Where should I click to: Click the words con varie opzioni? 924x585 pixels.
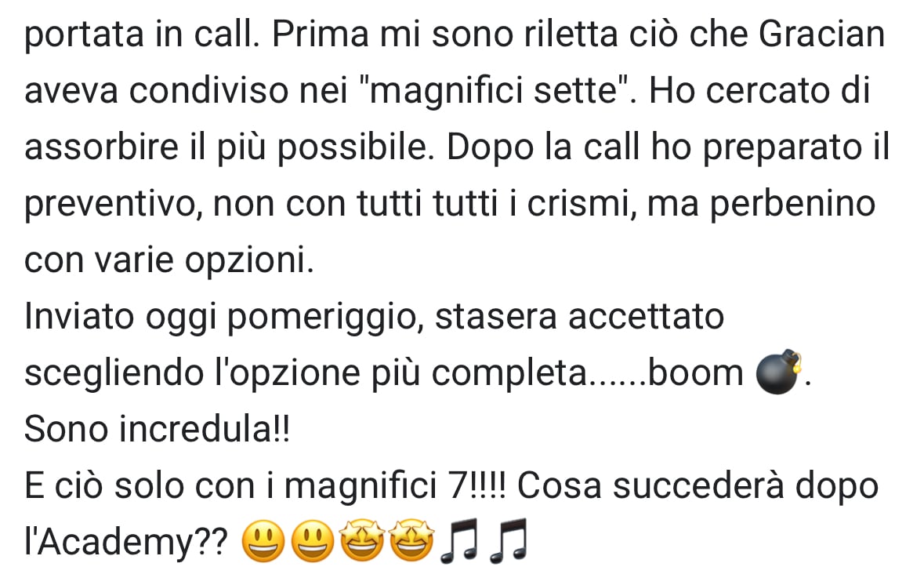(168, 261)
